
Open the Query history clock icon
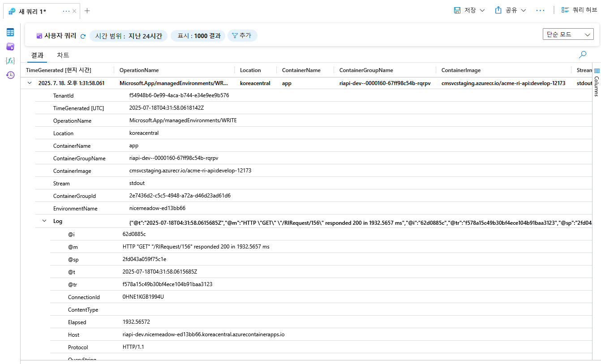click(10, 75)
